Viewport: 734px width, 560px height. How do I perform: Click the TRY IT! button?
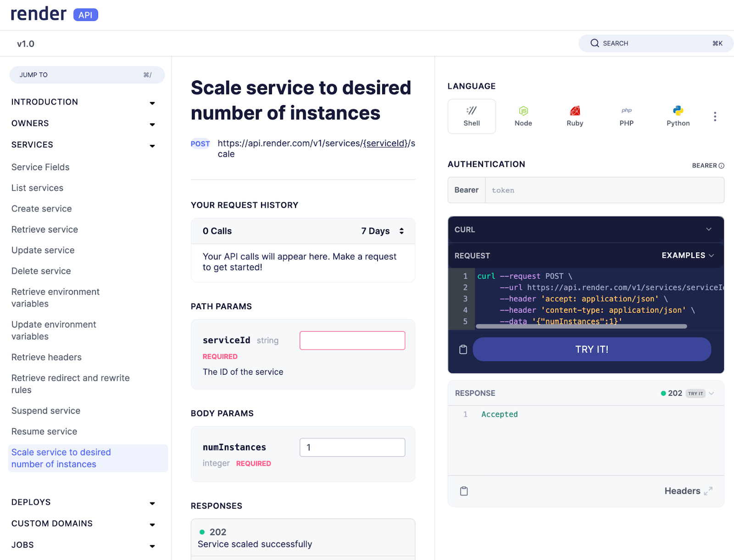pyautogui.click(x=592, y=349)
